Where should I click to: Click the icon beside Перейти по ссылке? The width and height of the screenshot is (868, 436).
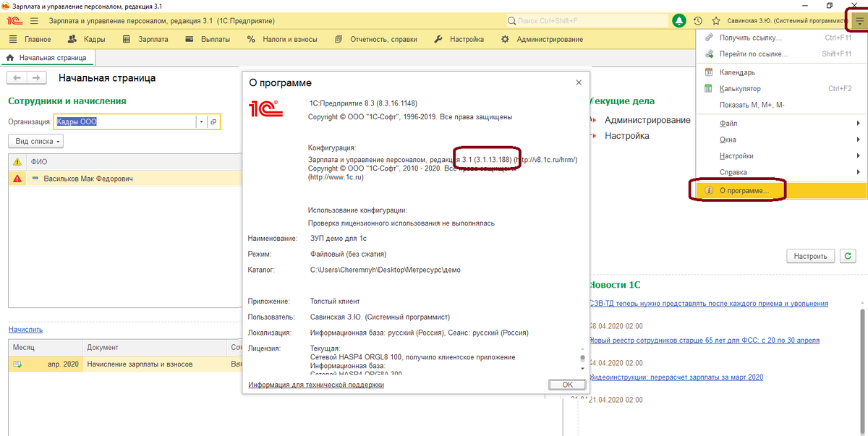point(709,54)
